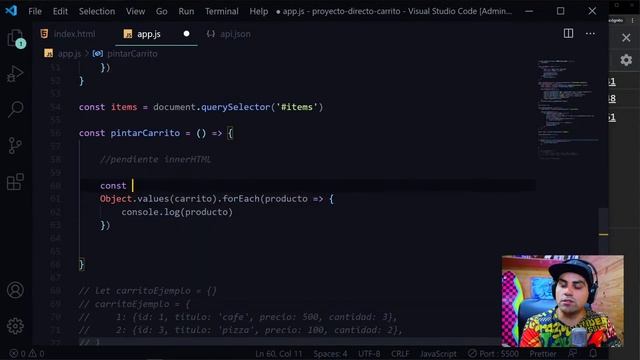
Task: Click the word pintarCarrito in code
Action: point(145,133)
